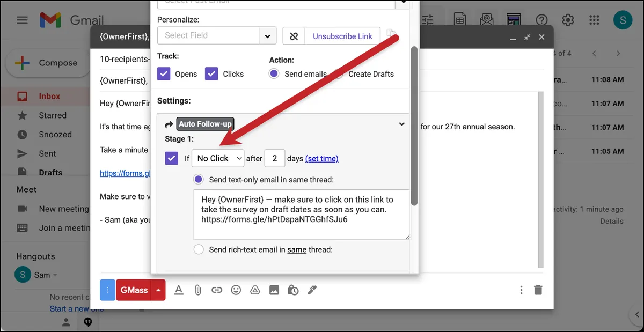Open the Details link under activity
The height and width of the screenshot is (332, 644).
(612, 221)
